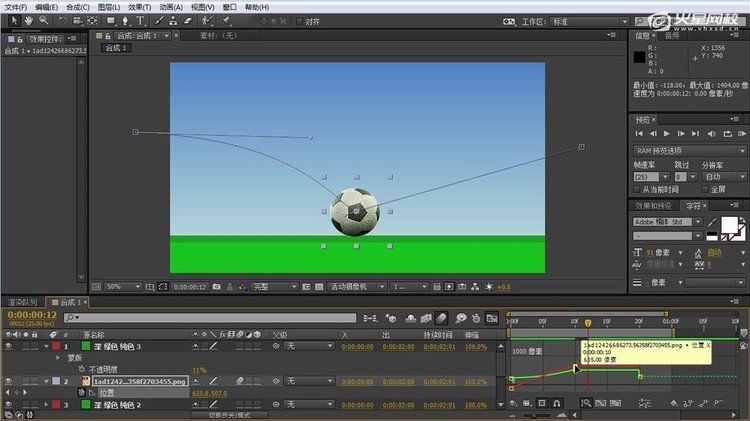Open the 50% magnification dropdown
The height and width of the screenshot is (421, 750).
pyautogui.click(x=122, y=287)
